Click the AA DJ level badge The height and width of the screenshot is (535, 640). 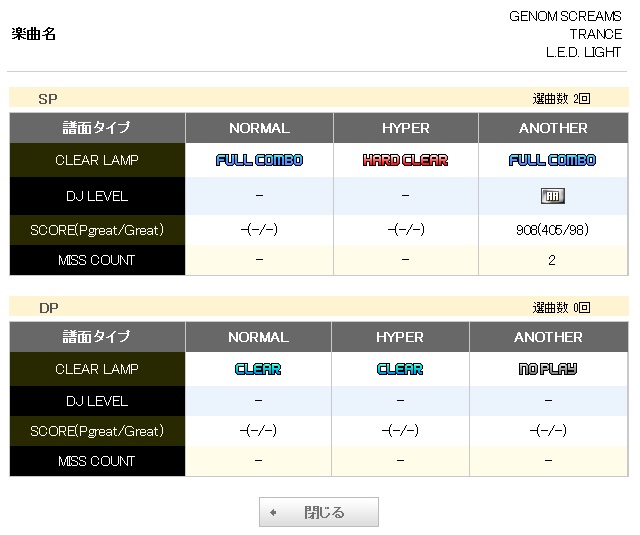point(552,196)
